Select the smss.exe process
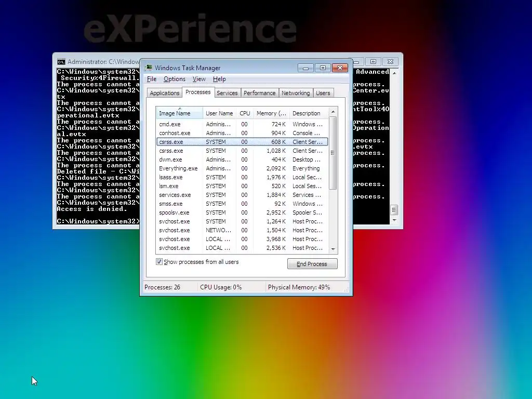The width and height of the screenshot is (532, 399). click(242, 204)
